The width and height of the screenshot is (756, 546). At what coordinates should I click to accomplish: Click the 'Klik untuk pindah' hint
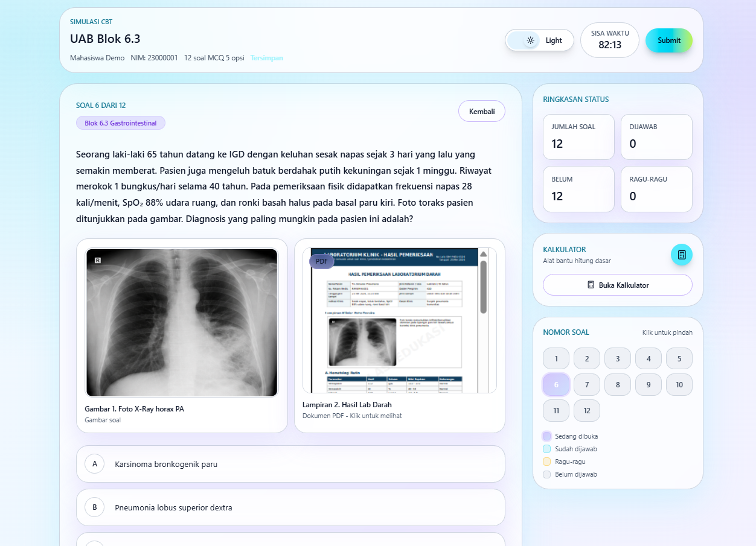click(667, 332)
